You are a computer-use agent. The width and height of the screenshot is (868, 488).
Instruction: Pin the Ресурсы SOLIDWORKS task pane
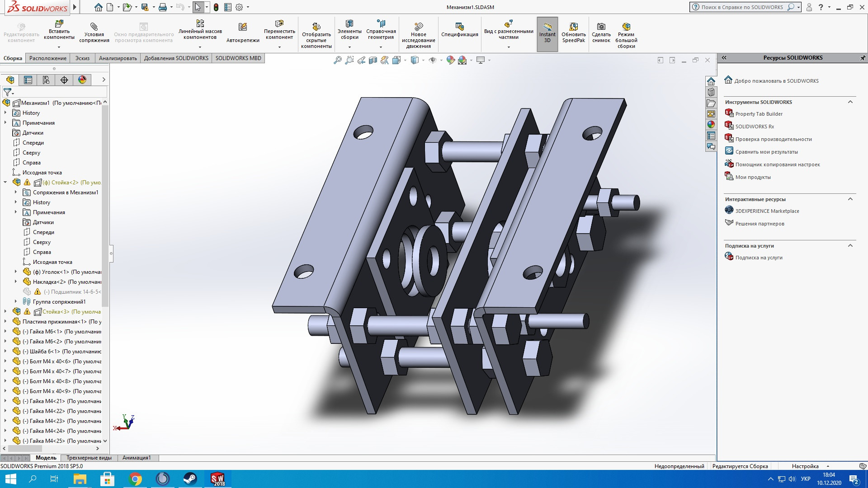click(x=862, y=58)
